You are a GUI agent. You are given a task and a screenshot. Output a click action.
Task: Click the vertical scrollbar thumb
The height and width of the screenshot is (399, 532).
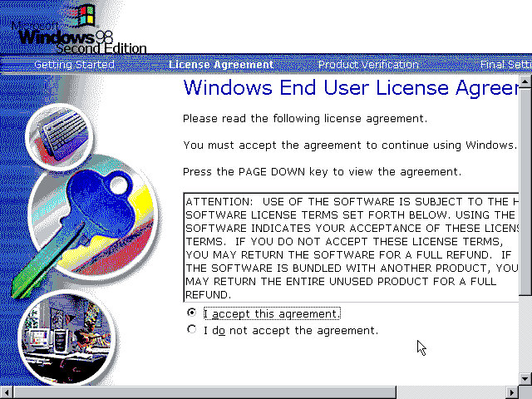(x=525, y=191)
